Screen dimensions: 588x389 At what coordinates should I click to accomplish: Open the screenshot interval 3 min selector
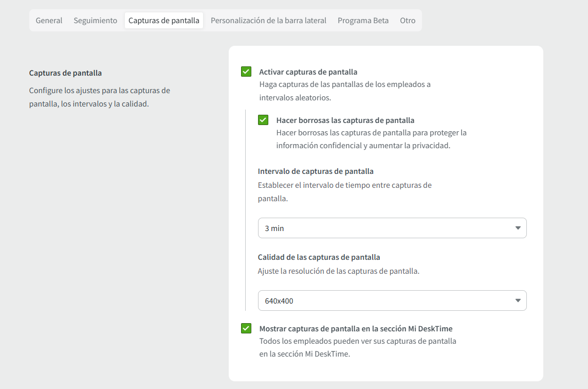[385, 228]
